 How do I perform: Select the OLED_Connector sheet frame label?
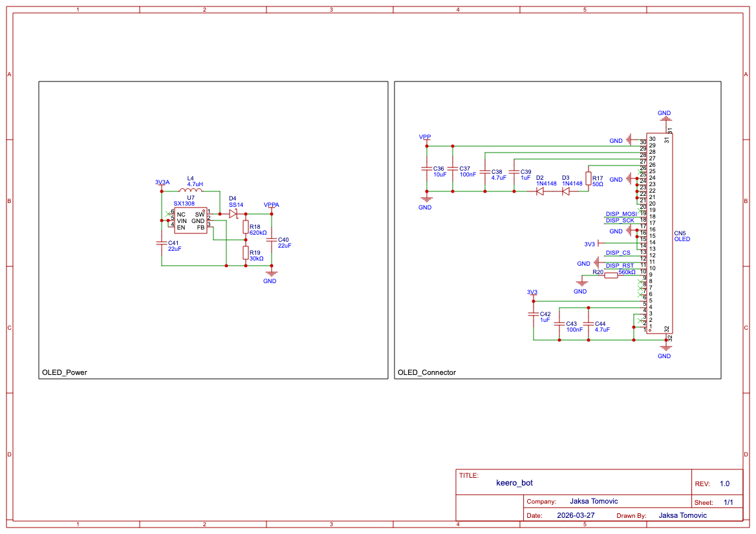(x=426, y=372)
